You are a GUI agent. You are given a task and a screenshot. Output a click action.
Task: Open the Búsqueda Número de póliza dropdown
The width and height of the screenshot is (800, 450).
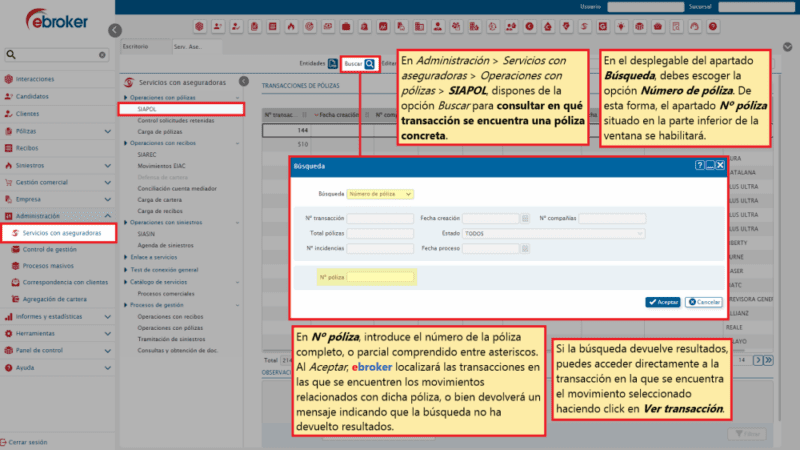[x=380, y=194]
